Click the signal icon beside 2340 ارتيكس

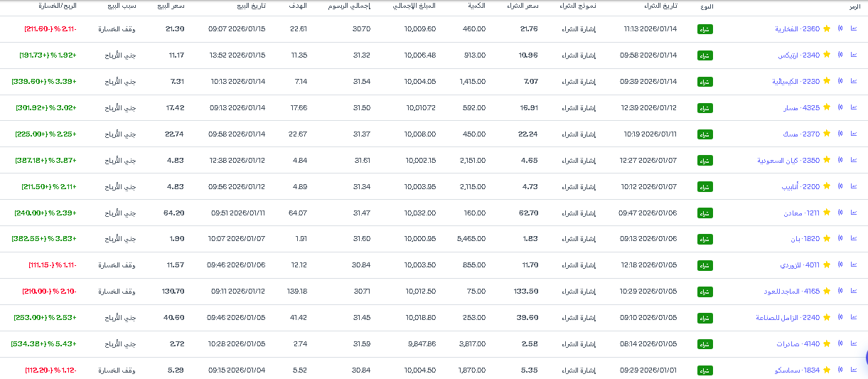(x=840, y=55)
